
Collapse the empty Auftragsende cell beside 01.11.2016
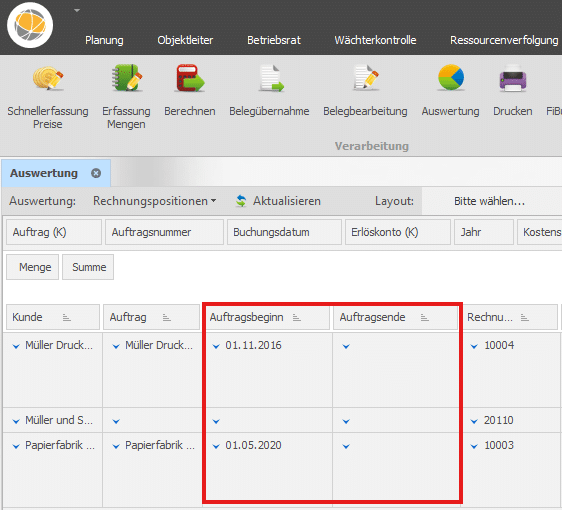(346, 347)
